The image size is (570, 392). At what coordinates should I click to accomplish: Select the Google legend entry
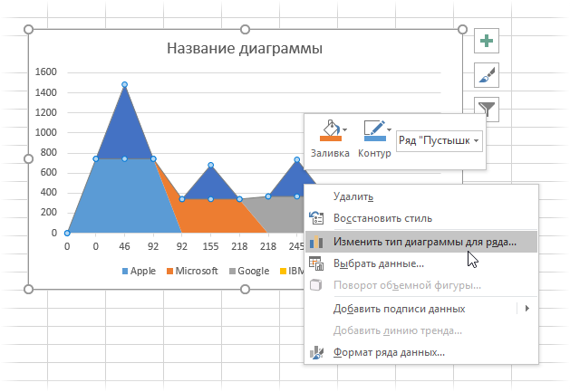click(249, 271)
